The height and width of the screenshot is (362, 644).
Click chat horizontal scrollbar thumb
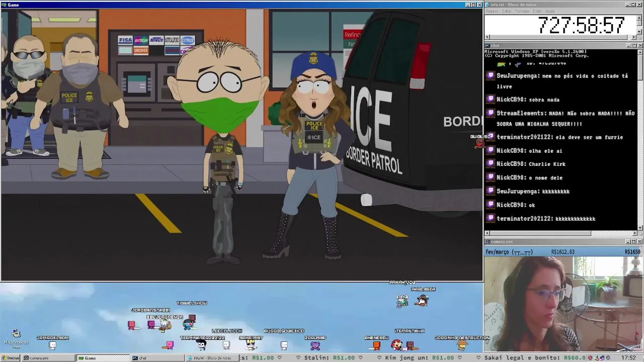pyautogui.click(x=540, y=233)
